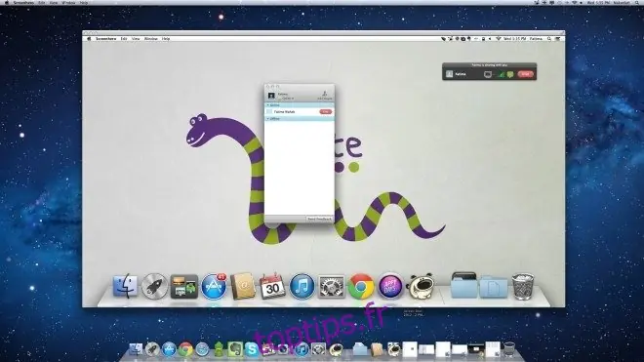Screen dimensions: 644x362
Task: Open Safari in the bottom host dock
Action: pos(203,349)
